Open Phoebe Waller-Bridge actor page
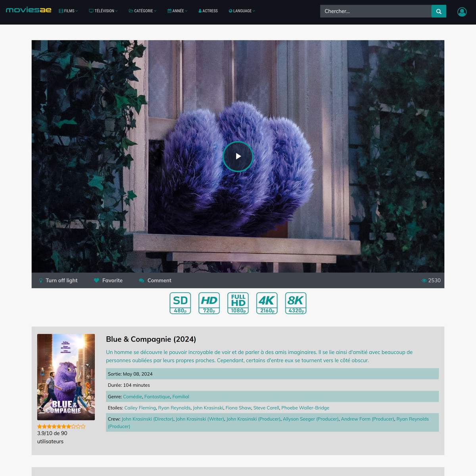This screenshot has height=476, width=476. 305,408
